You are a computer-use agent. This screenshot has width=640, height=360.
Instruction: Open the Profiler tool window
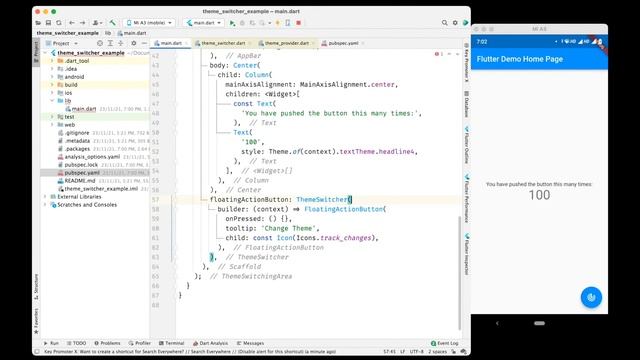click(x=140, y=343)
